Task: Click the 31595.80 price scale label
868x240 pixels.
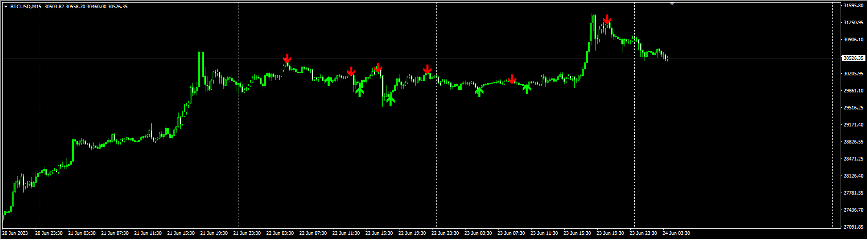Action: (x=854, y=6)
